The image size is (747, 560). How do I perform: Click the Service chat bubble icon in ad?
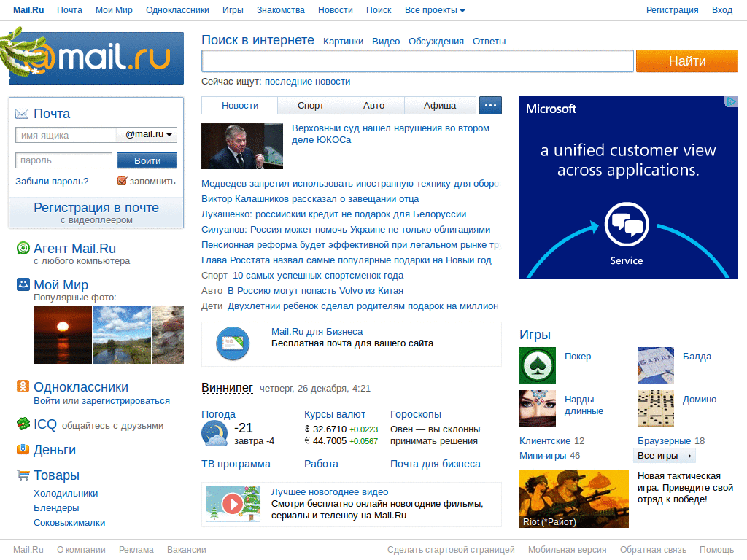pos(627,225)
